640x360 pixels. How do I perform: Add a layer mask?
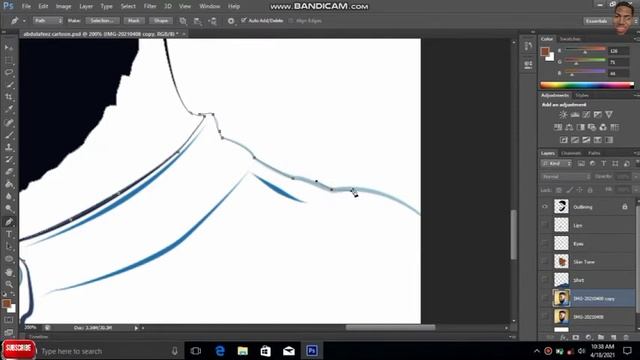(576, 338)
